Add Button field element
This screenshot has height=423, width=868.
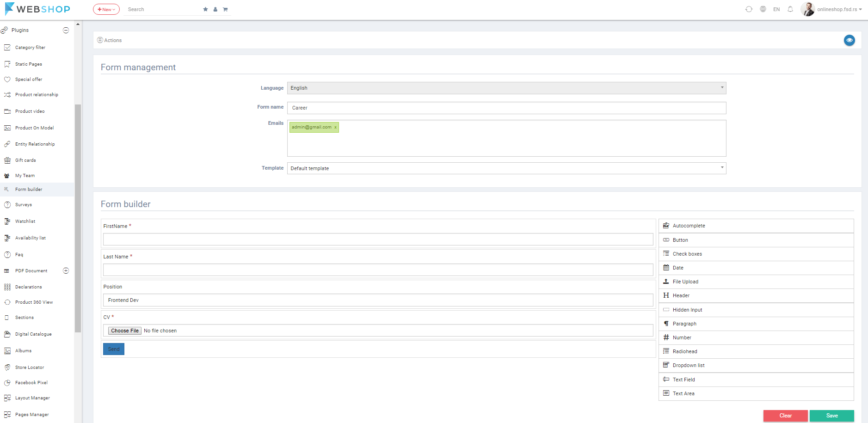[756, 240]
